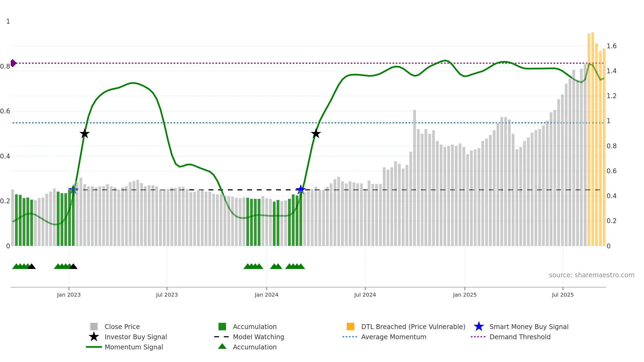Click the 1.6 right-axis price label
The image size is (644, 362).
612,46
